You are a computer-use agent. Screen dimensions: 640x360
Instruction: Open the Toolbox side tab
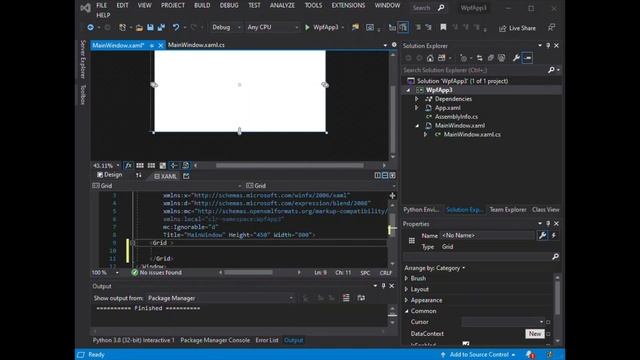83,94
